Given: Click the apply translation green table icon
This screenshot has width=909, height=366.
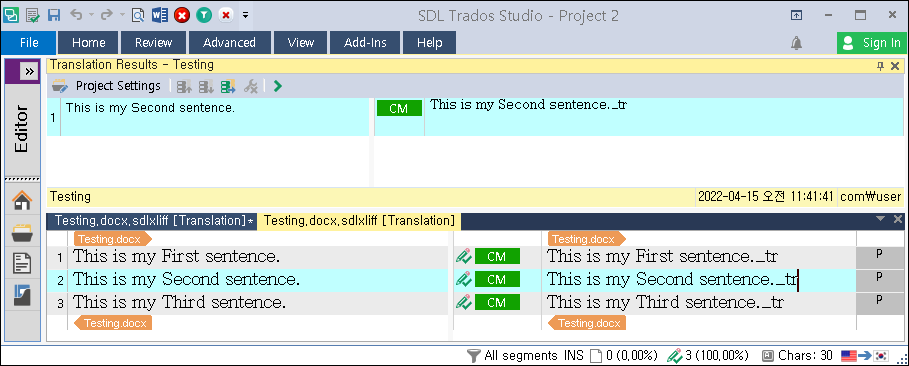Looking at the screenshot, I should tap(228, 87).
